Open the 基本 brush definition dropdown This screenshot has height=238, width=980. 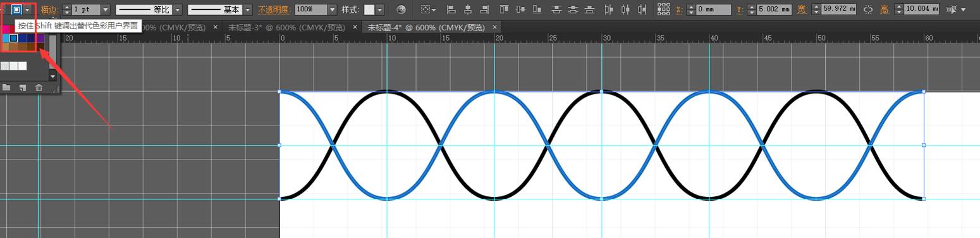[247, 10]
